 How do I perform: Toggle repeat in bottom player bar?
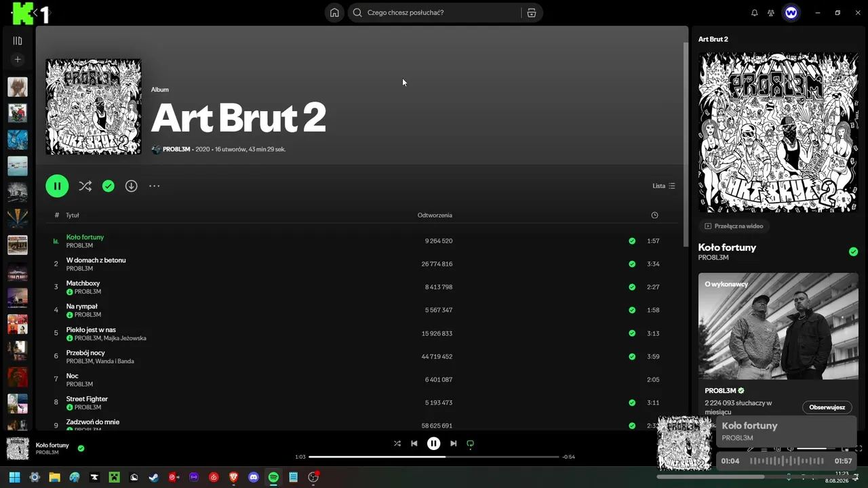coord(470,444)
